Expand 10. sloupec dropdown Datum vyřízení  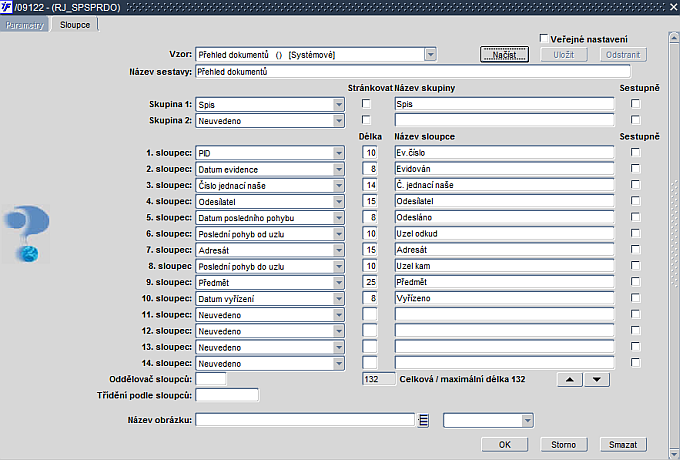[x=339, y=299]
